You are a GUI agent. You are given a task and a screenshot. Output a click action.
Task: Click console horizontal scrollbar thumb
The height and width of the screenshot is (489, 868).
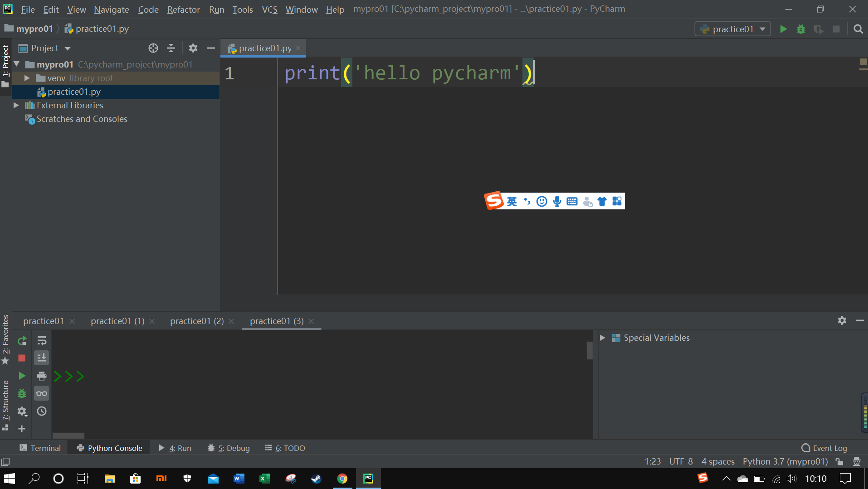coord(68,436)
